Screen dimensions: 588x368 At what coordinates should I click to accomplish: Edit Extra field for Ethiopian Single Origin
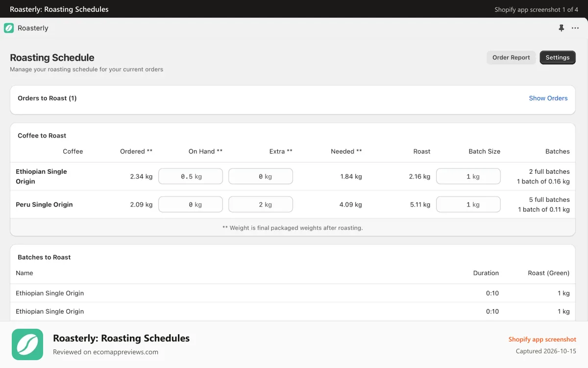(x=261, y=176)
